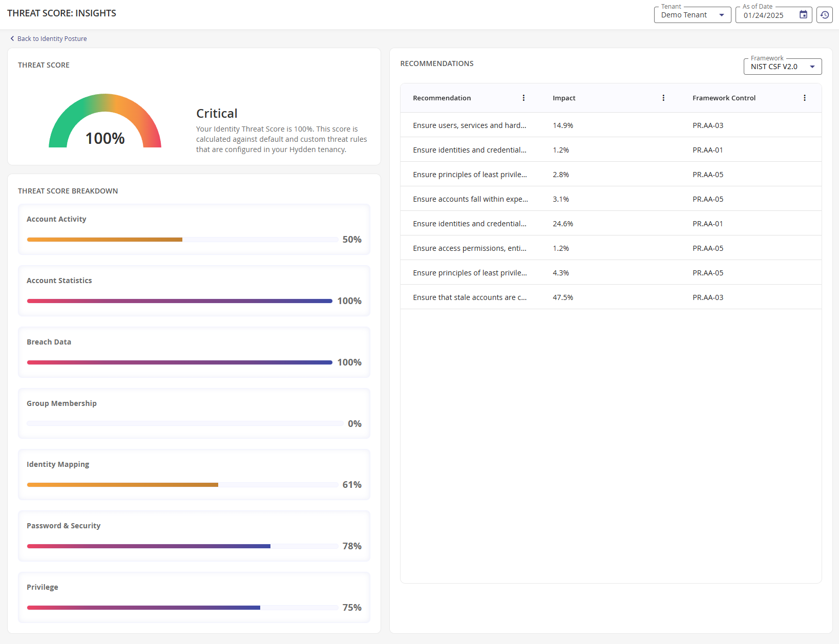The height and width of the screenshot is (644, 839).
Task: Click PR.AA-01 in the 24.6% row
Action: tap(708, 224)
